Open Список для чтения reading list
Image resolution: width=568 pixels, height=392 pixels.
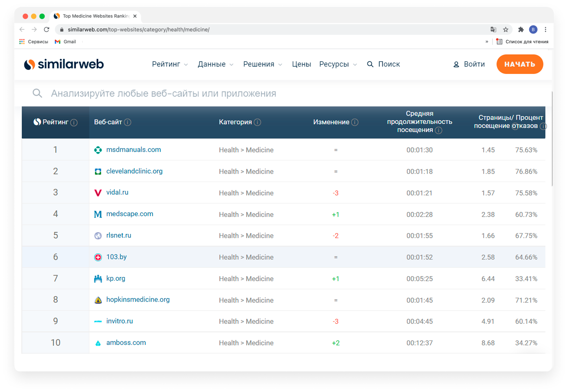coord(522,42)
